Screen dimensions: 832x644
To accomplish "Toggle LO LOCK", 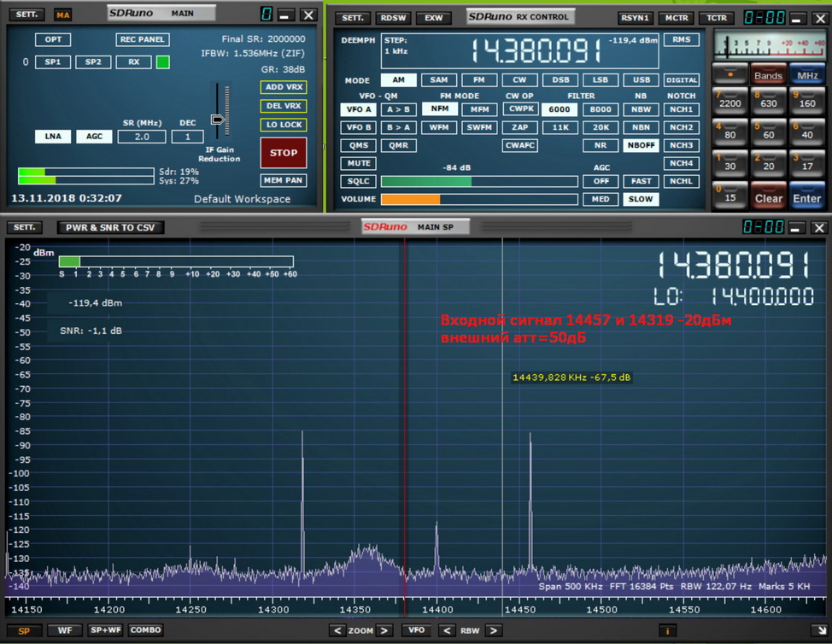I will point(284,125).
